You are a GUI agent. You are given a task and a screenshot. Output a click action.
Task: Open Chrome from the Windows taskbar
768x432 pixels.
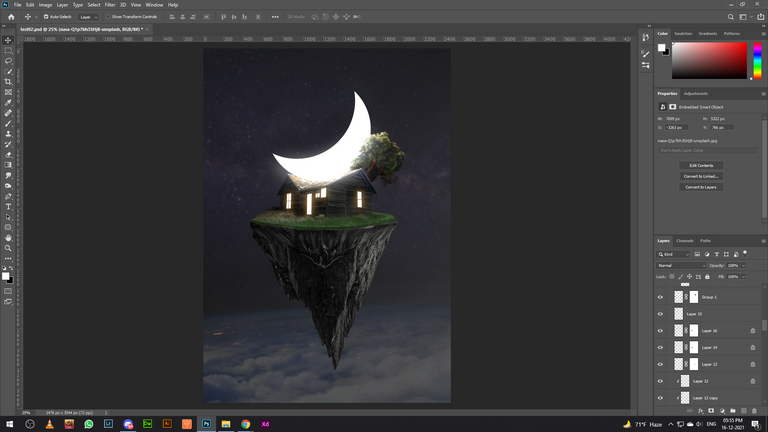point(245,424)
